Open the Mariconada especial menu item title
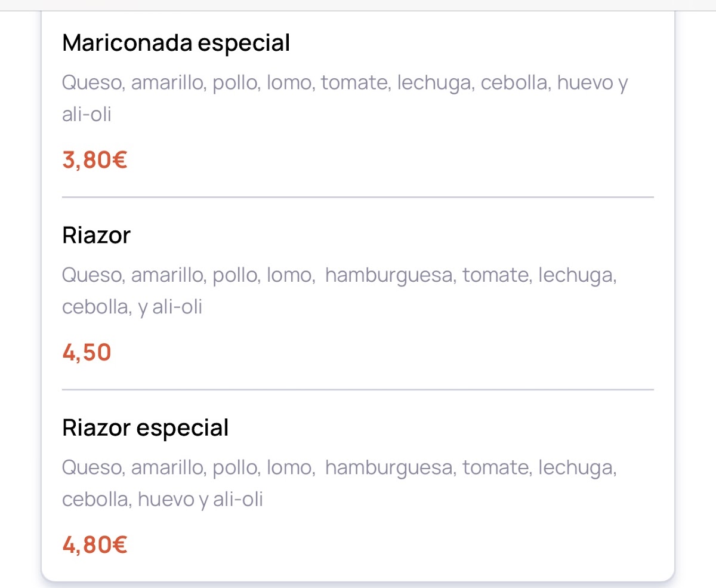 pos(176,43)
